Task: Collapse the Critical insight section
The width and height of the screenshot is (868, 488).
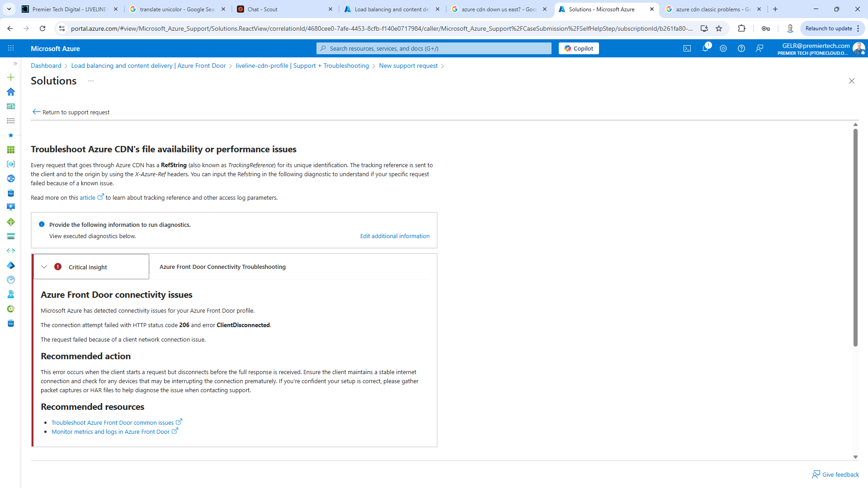Action: 44,267
